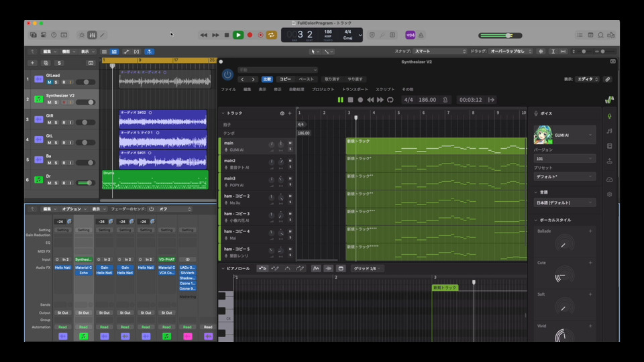This screenshot has width=644, height=362.
Task: Adjust the Ballade vocal style knob
Action: tap(564, 245)
